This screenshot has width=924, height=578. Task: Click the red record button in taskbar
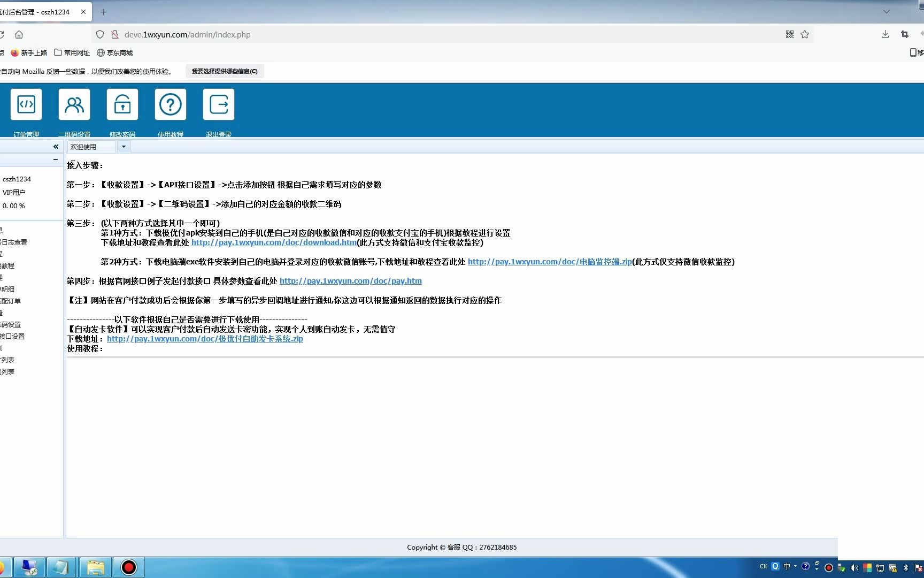[128, 567]
